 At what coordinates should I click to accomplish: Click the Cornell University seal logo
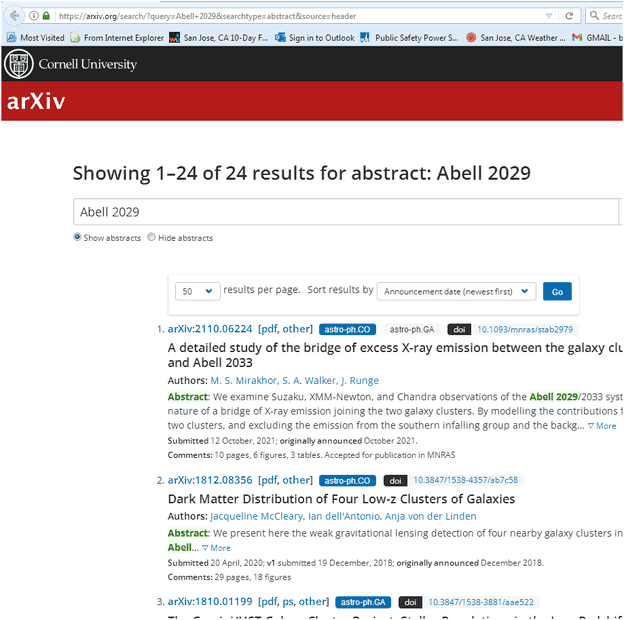coord(18,64)
